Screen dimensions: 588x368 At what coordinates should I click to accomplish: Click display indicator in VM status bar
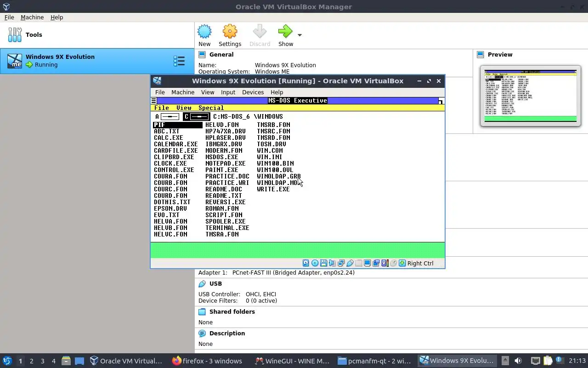click(367, 263)
